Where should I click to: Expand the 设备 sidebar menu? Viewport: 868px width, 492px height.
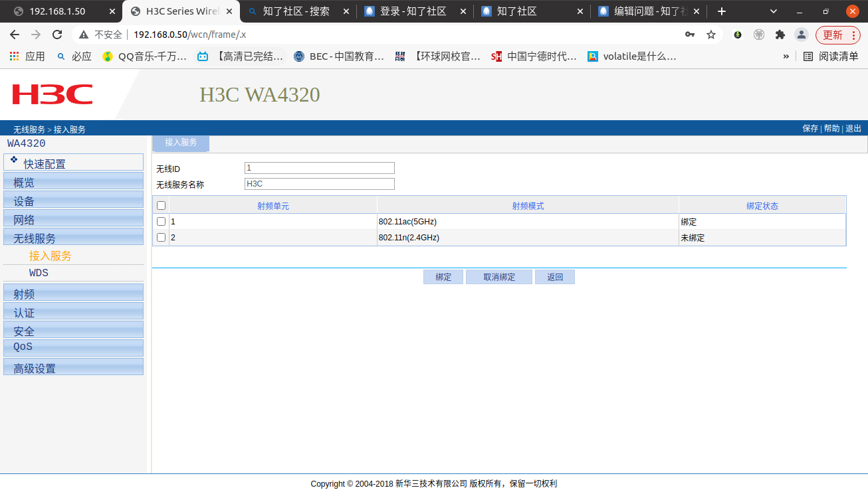73,201
